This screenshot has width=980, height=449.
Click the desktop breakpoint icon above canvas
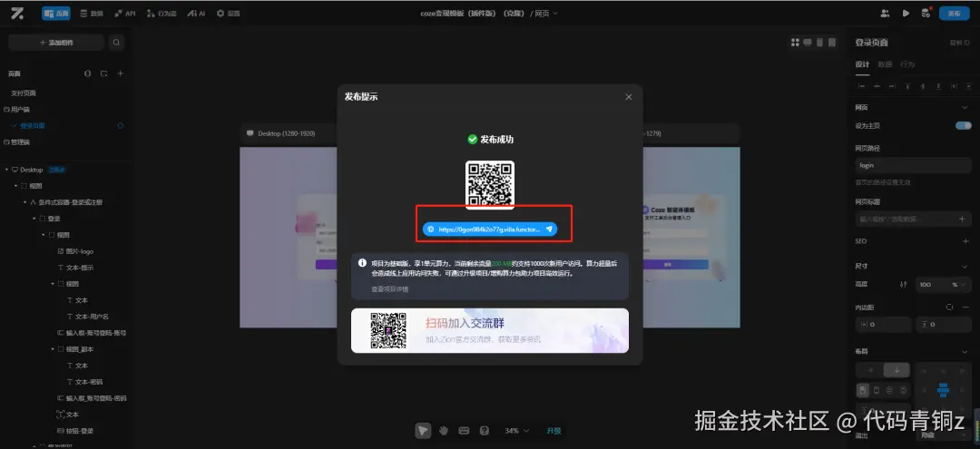pos(808,43)
